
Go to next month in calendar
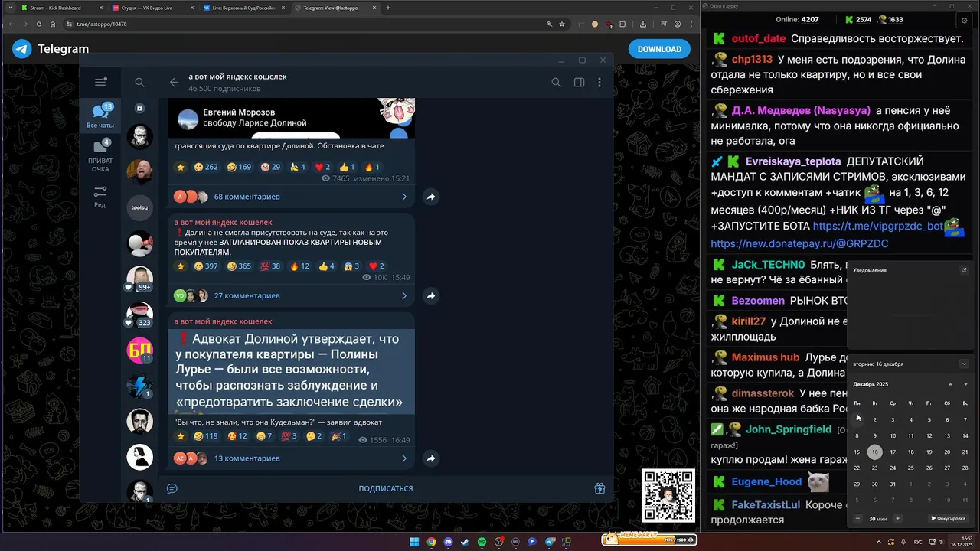pos(965,384)
